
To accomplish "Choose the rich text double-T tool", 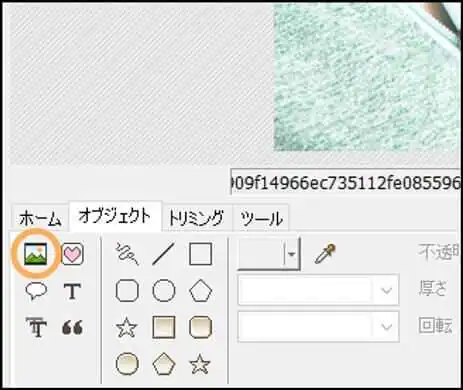I will tap(36, 327).
